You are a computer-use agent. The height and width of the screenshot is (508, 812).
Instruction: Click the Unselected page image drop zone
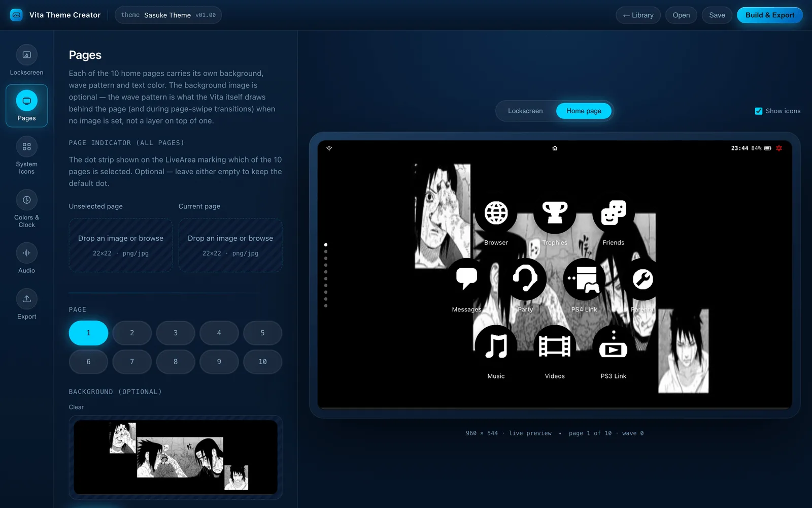tap(121, 245)
